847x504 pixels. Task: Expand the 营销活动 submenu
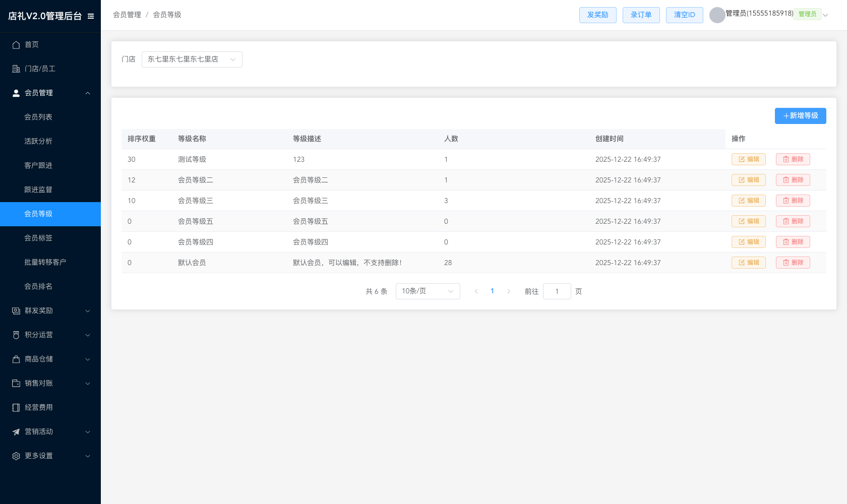pos(50,431)
